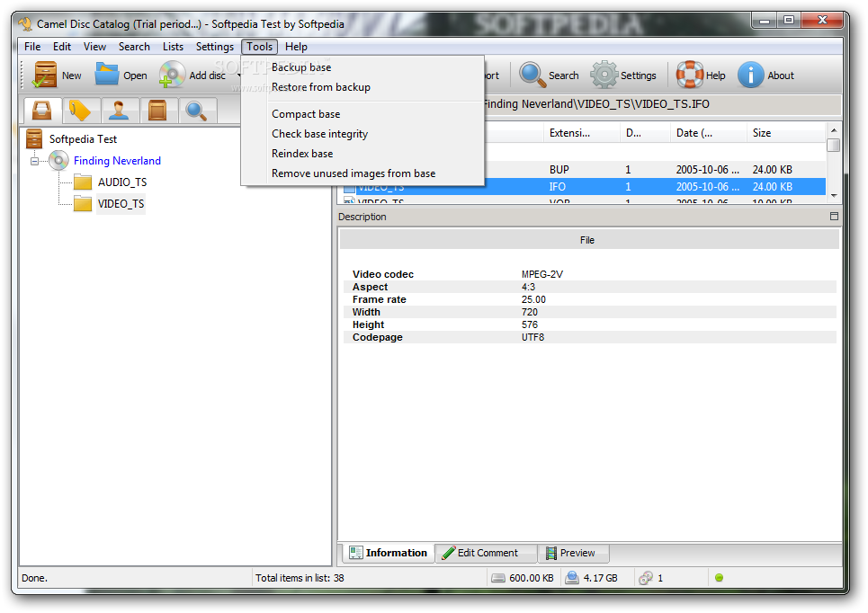This screenshot has width=868, height=613.
Task: Choose Backup base
Action: [362, 67]
